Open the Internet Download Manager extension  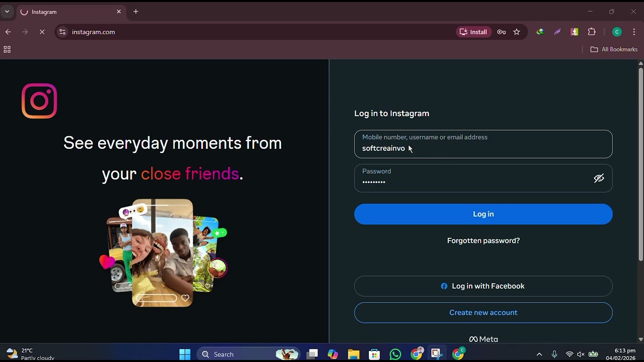tap(540, 32)
